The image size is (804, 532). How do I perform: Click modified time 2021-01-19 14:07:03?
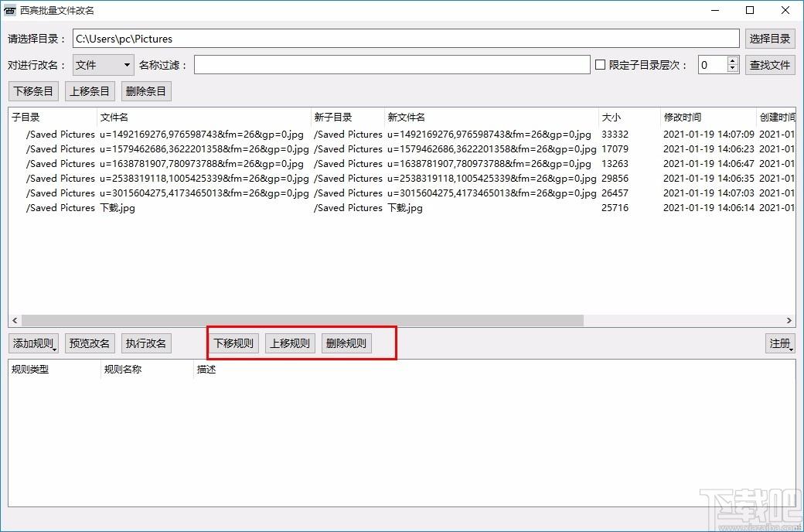tap(709, 193)
